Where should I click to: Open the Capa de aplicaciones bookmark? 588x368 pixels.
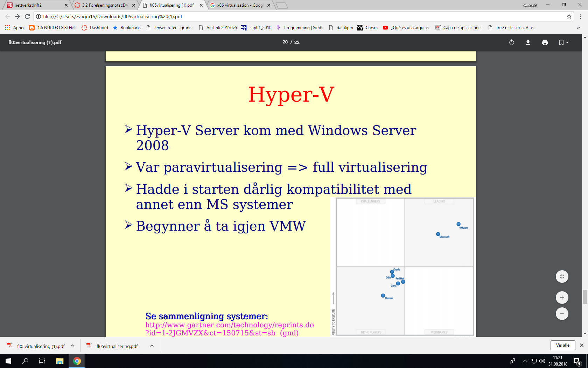tap(458, 28)
